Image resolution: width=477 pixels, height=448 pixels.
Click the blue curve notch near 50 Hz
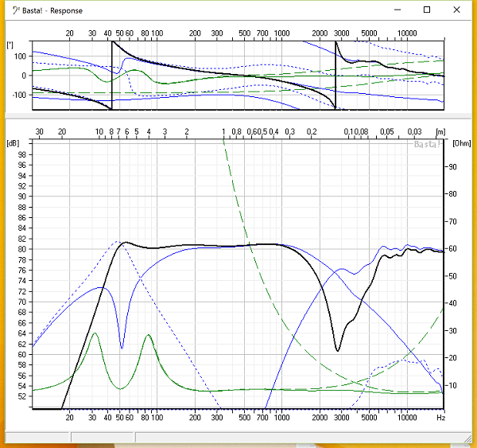coord(122,347)
